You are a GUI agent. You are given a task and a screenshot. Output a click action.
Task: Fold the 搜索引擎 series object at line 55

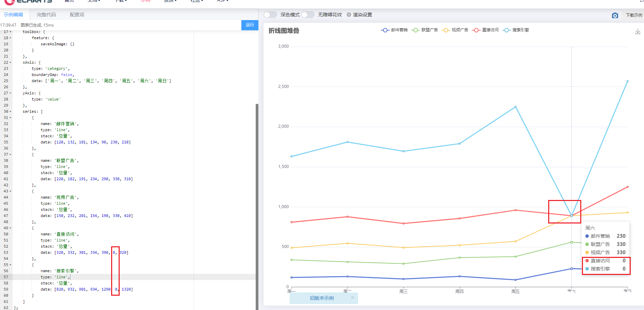point(11,265)
